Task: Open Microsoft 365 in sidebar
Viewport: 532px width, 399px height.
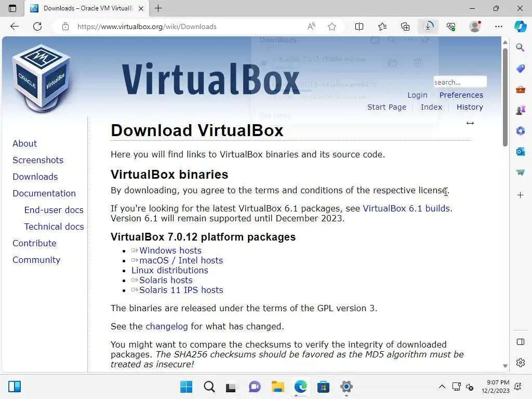Action: [x=520, y=130]
